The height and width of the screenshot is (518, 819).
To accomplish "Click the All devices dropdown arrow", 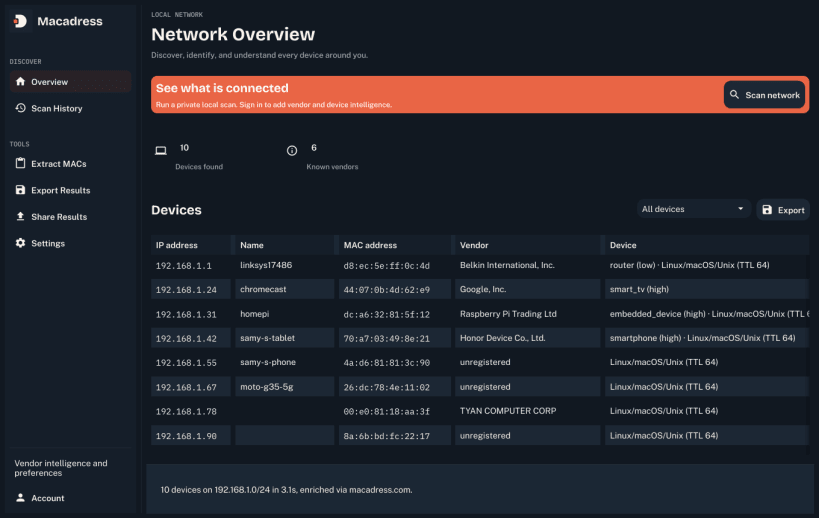I will tap(740, 209).
